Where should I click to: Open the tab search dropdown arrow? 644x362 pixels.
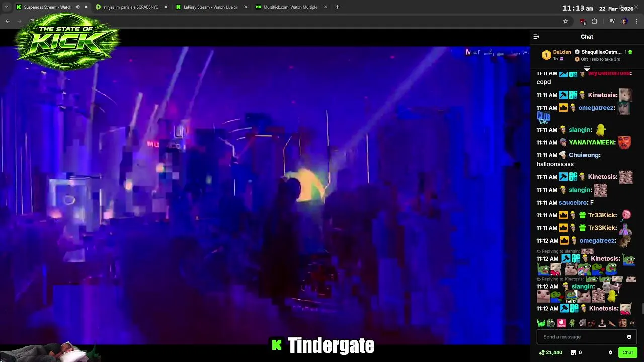(6, 7)
